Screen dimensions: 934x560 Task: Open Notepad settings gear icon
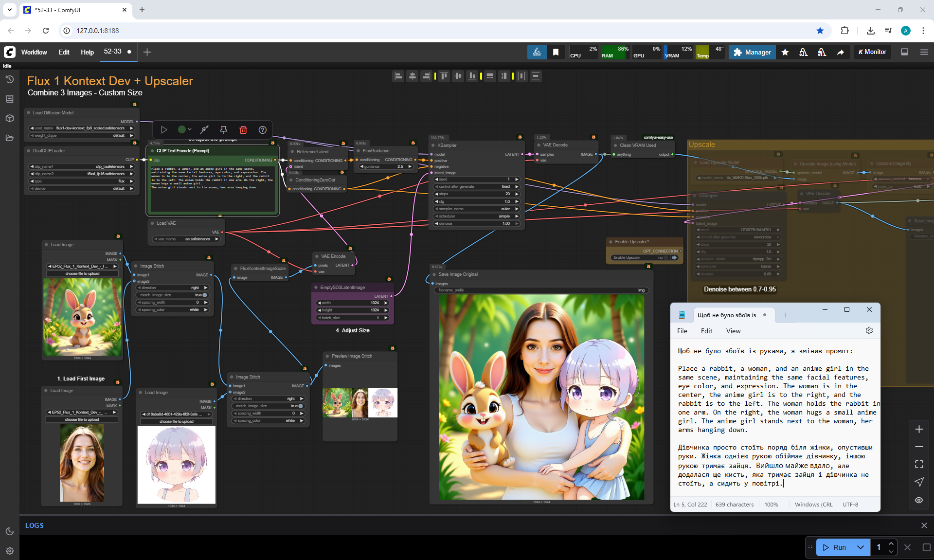[869, 331]
